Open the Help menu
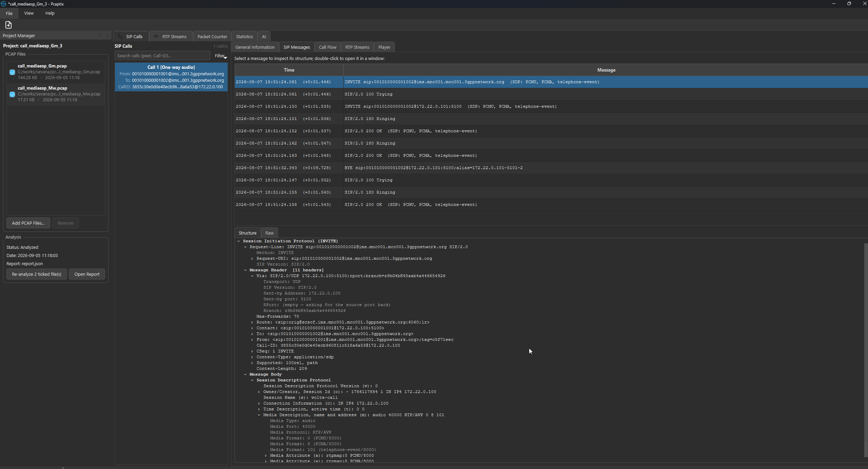 (50, 13)
